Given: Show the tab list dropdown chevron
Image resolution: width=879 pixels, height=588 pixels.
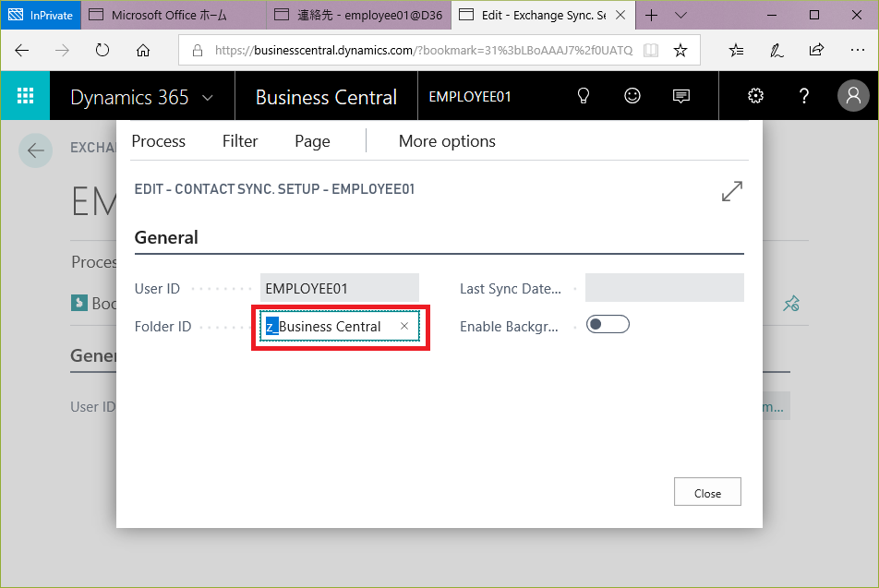Looking at the screenshot, I should coord(680,15).
